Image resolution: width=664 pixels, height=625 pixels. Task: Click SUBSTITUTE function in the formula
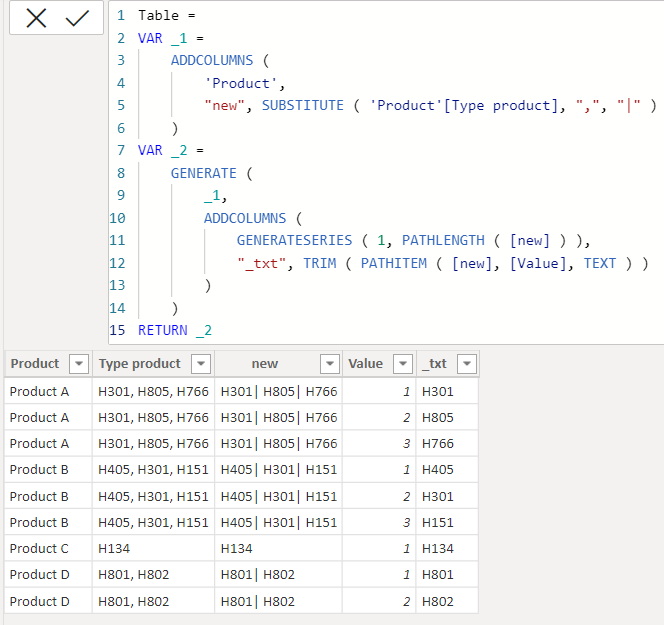click(303, 105)
